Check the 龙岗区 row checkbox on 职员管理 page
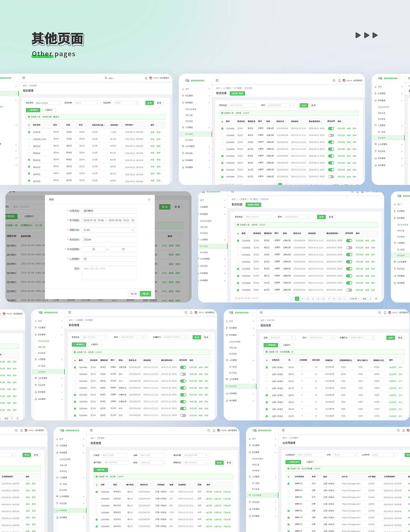This screenshot has height=532, width=410. (75, 374)
